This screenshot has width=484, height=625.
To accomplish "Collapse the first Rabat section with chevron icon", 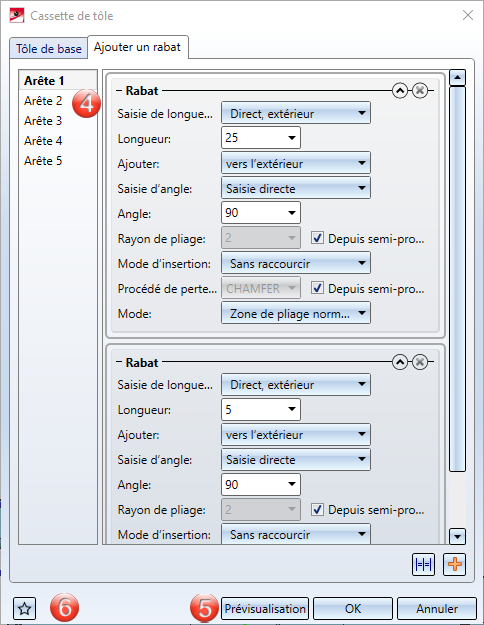I will coord(400,91).
